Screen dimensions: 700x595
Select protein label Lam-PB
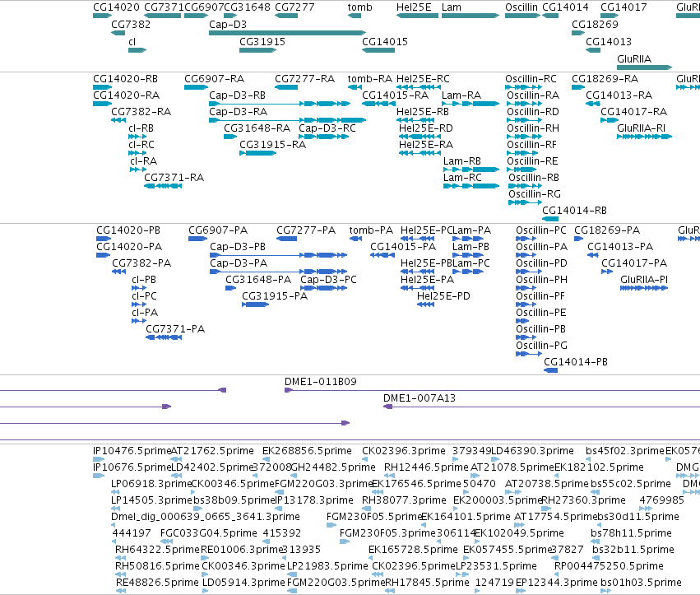coord(471,247)
